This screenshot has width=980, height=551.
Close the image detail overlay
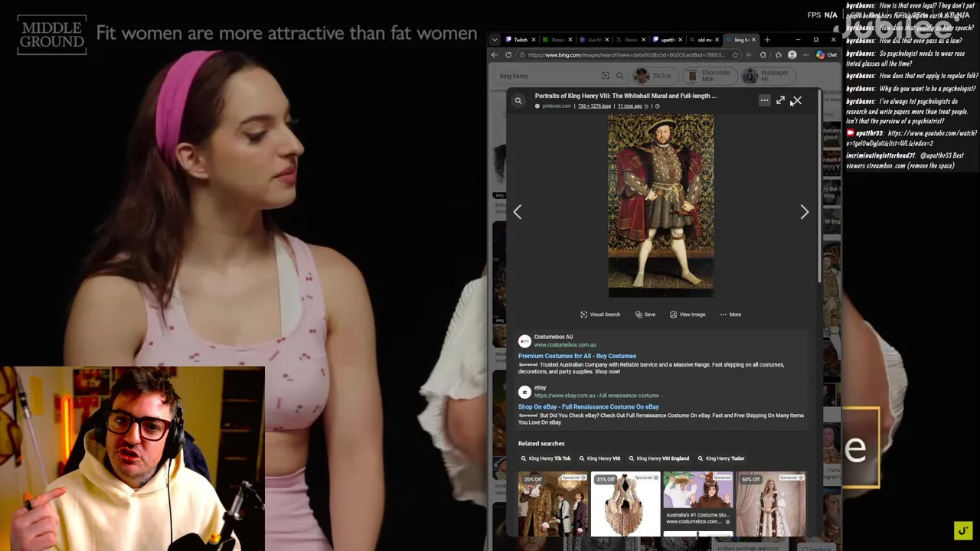coord(796,100)
